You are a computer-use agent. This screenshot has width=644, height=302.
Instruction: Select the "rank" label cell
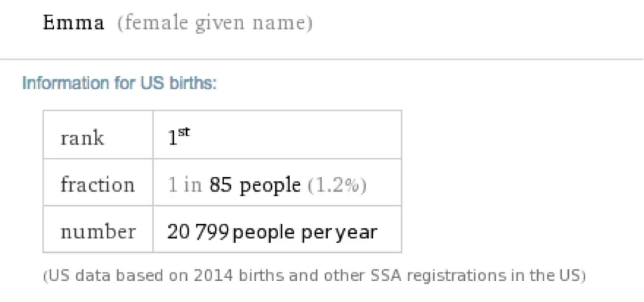pos(82,137)
